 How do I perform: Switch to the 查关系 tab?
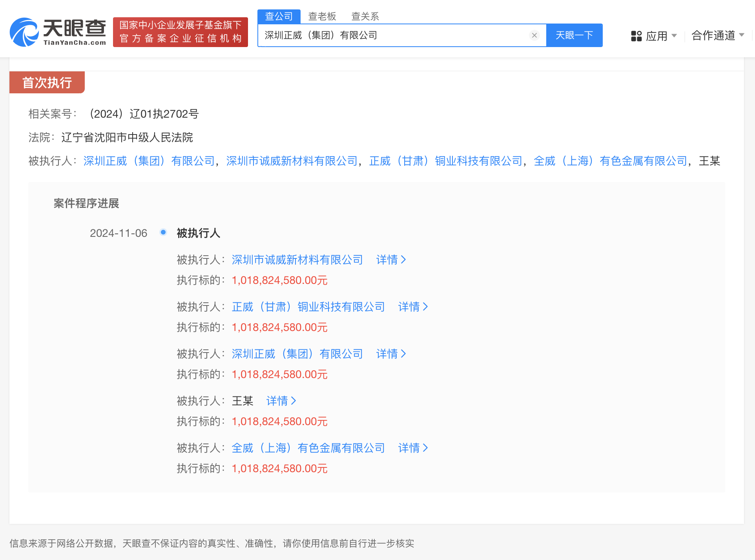pyautogui.click(x=365, y=16)
